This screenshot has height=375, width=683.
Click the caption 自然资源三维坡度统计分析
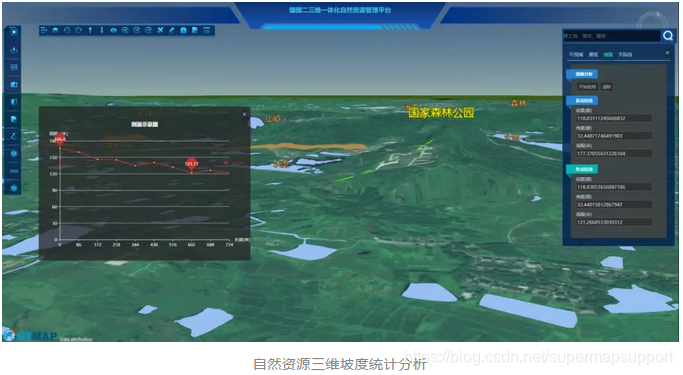coord(340,364)
